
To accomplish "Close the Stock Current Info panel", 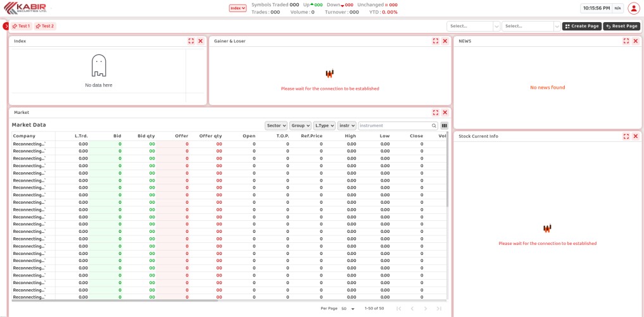I will pyautogui.click(x=635, y=136).
